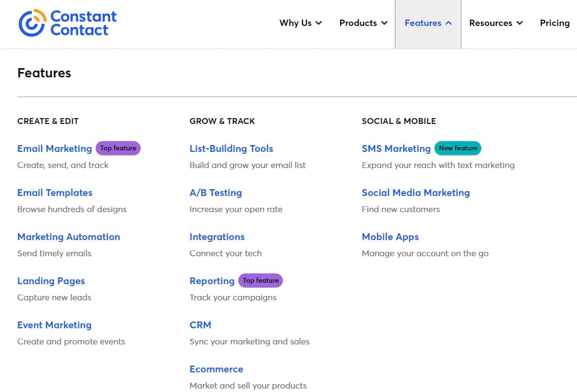Expand the Resources menu

[496, 23]
